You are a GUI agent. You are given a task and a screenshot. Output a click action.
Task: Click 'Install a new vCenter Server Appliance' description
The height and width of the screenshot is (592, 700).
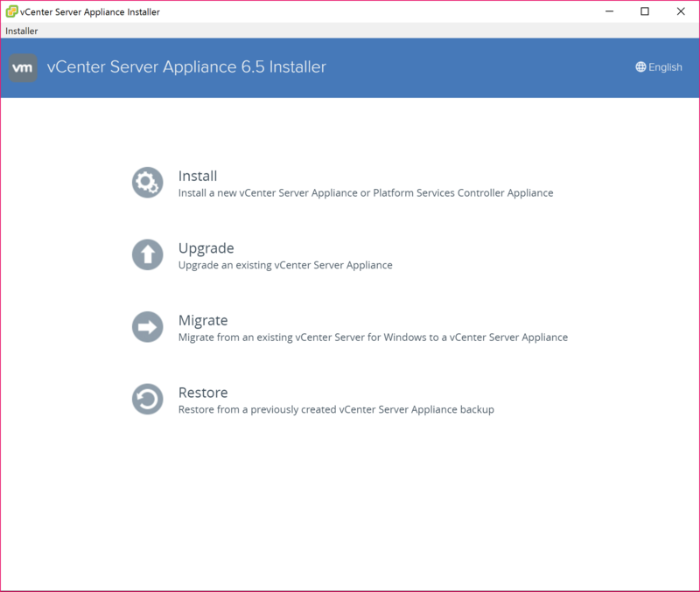(x=366, y=193)
